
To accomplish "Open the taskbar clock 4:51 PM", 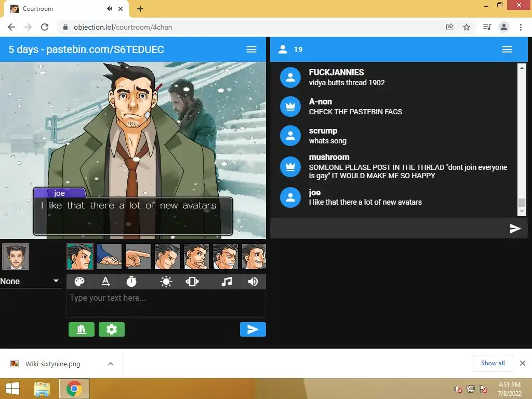I will [509, 389].
